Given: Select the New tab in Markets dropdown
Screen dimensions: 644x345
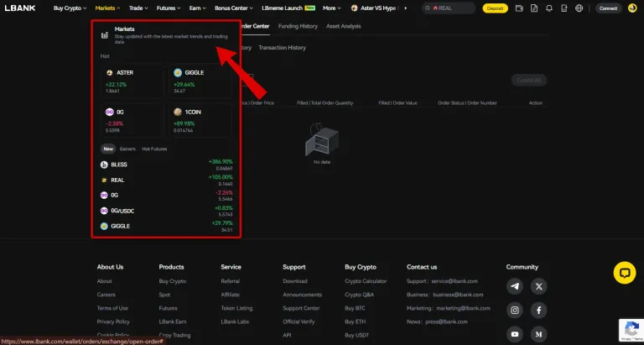Looking at the screenshot, I should point(108,149).
